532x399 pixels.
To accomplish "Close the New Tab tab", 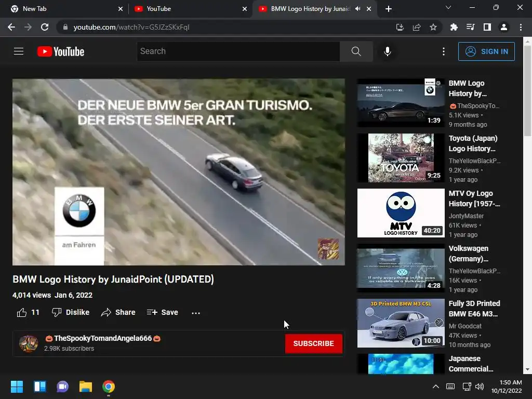I will click(121, 9).
